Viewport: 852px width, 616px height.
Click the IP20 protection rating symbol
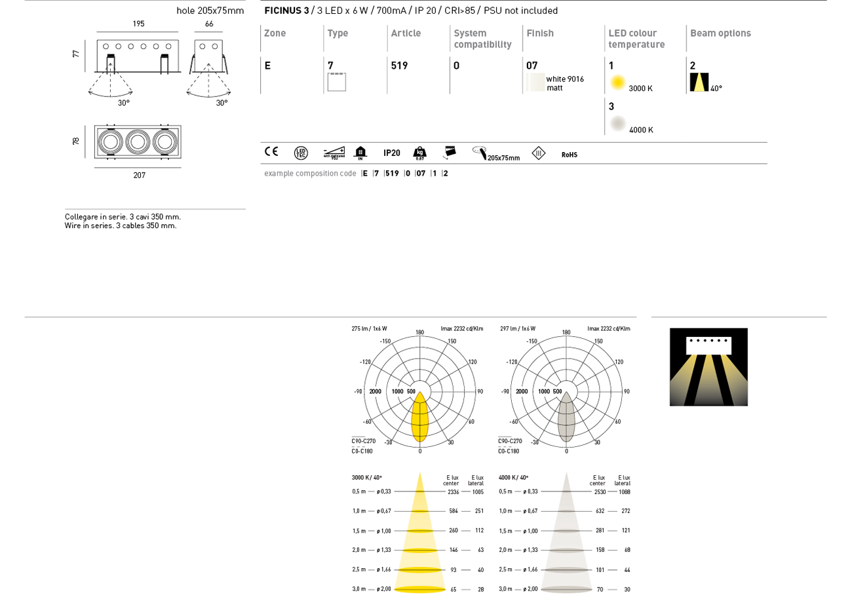pyautogui.click(x=392, y=153)
